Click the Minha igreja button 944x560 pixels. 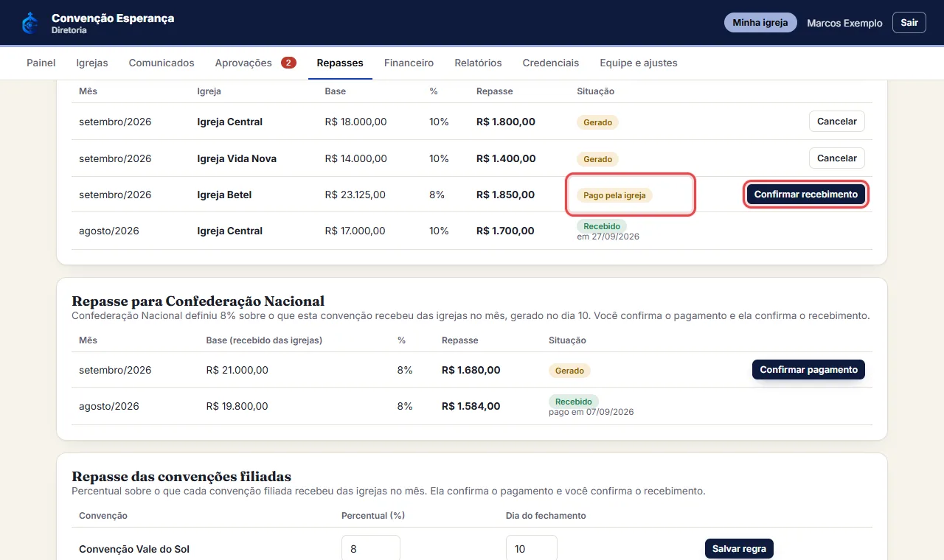[760, 23]
